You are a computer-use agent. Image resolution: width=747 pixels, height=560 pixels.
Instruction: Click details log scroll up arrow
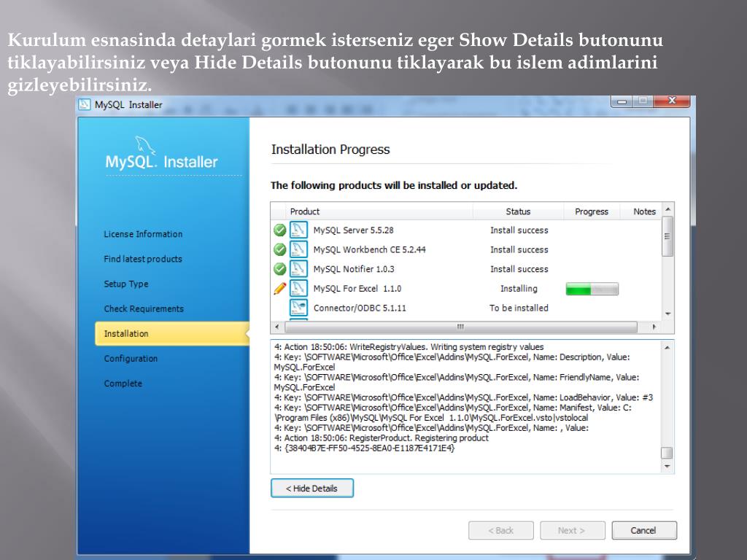coord(667,348)
